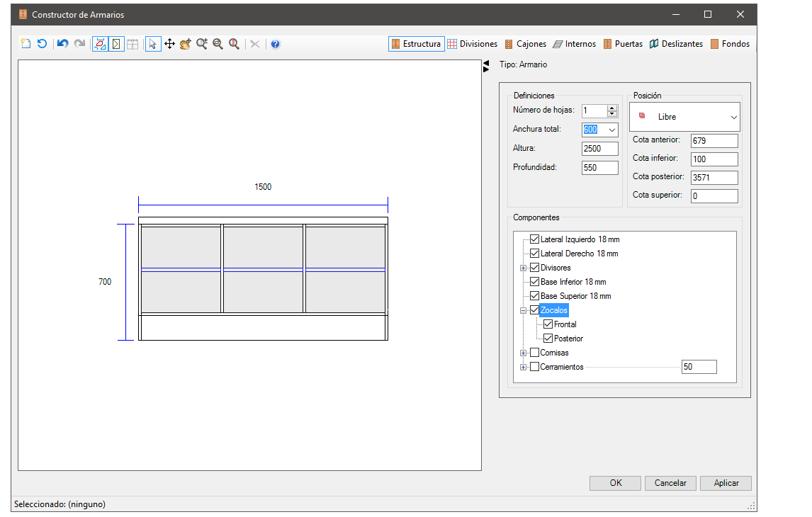Uncheck Base Superior 18 mm

[x=535, y=296]
